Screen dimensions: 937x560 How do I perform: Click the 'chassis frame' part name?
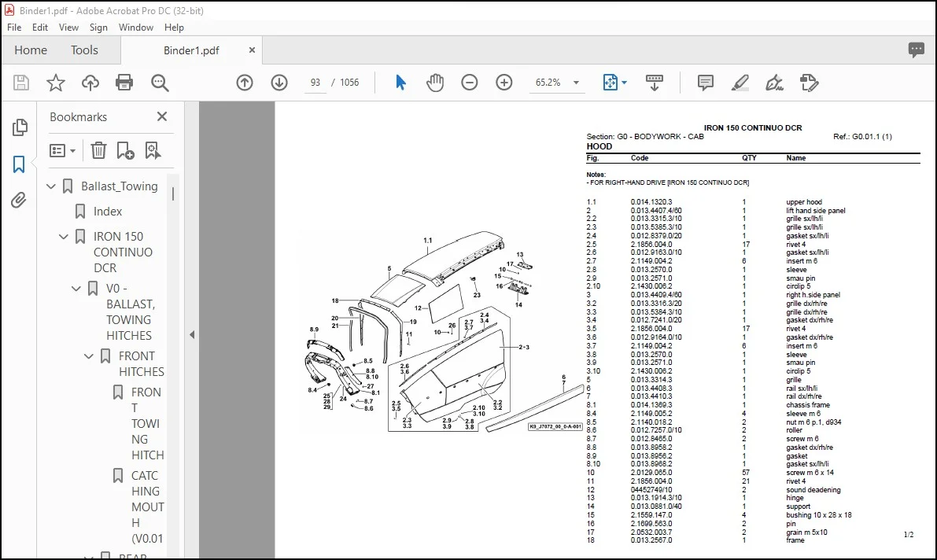808,404
